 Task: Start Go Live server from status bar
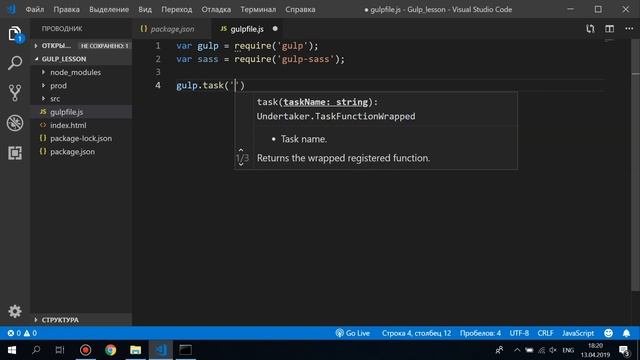[x=353, y=333]
